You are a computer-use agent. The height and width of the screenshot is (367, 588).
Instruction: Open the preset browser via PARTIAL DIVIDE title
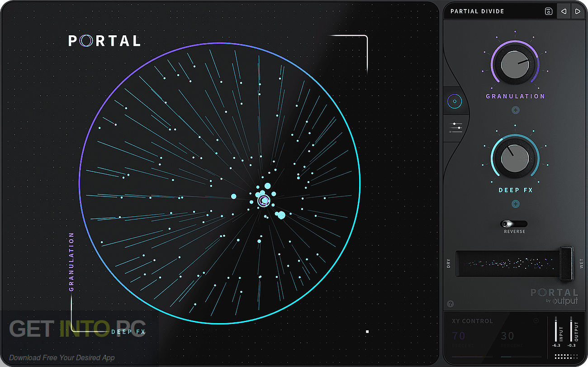(477, 11)
